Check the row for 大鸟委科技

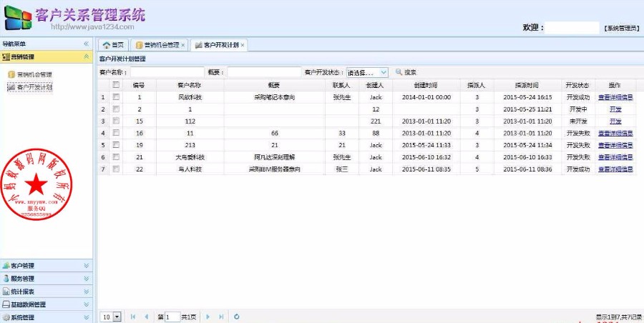coord(116,156)
